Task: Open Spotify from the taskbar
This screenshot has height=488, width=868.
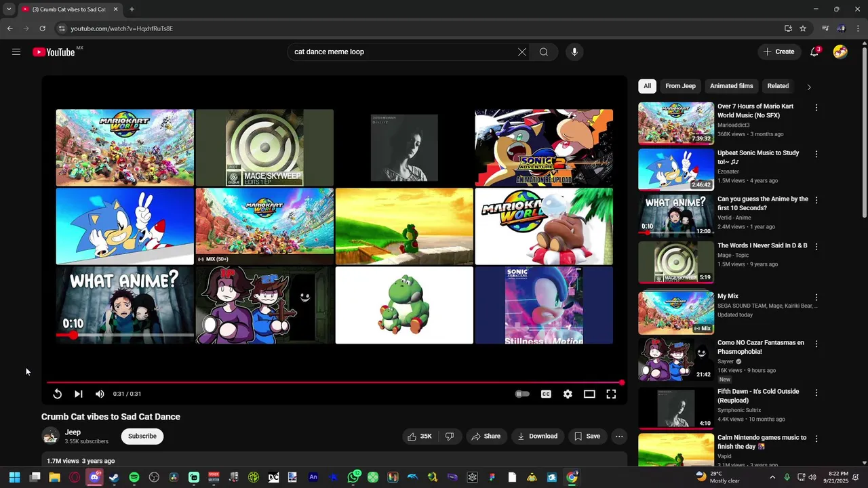Action: tap(134, 477)
